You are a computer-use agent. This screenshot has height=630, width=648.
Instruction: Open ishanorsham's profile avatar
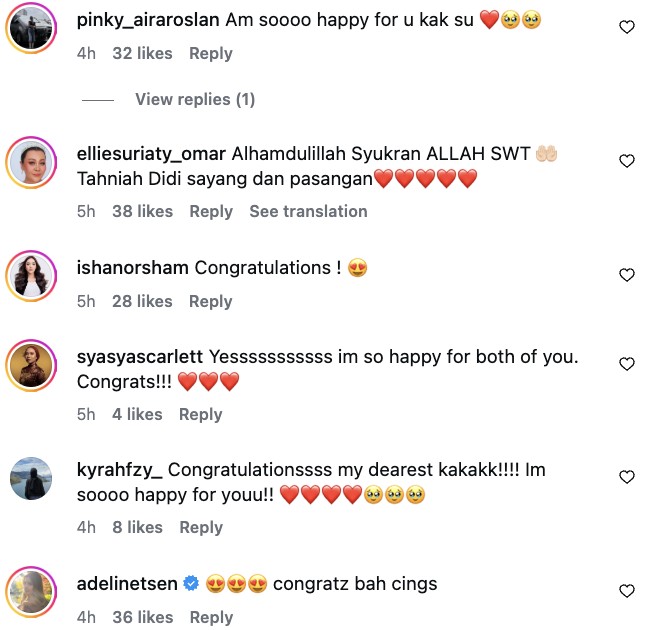[31, 276]
